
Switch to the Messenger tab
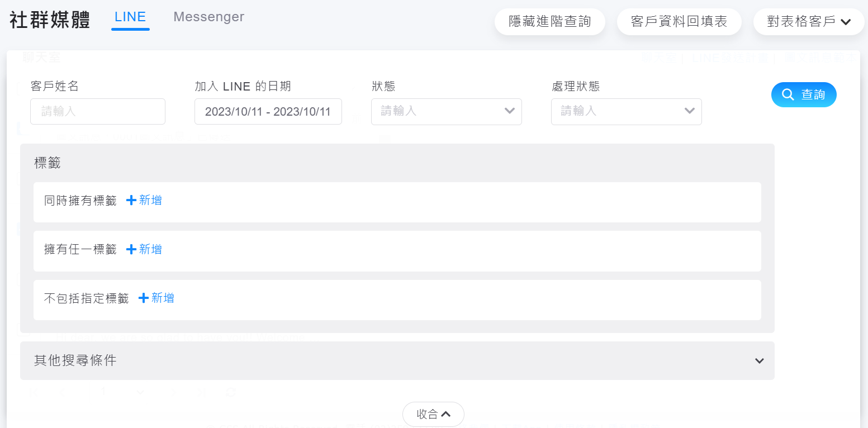[208, 17]
